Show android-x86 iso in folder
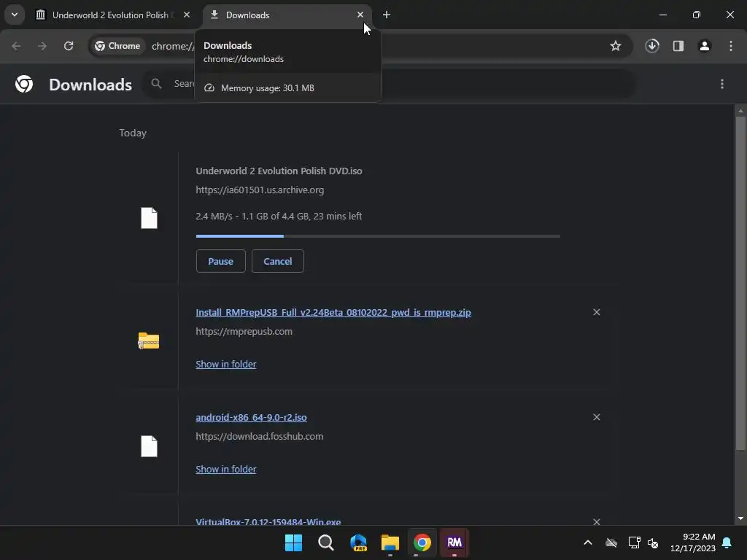747x560 pixels. pos(226,469)
